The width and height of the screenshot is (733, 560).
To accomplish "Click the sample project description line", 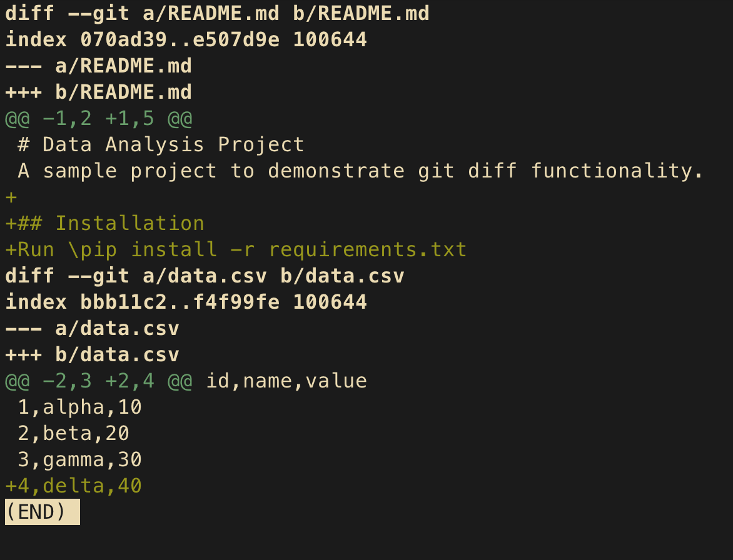I will tap(360, 171).
